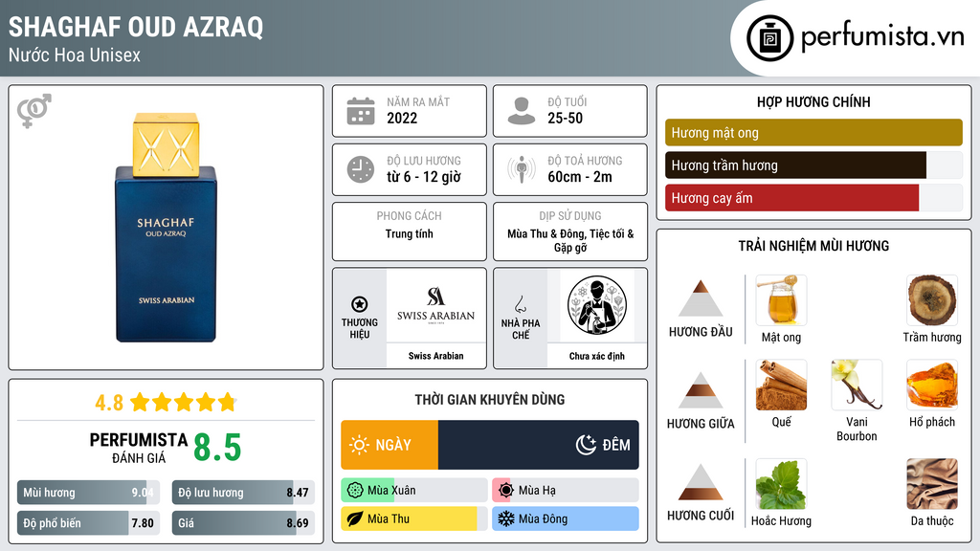Viewport: 980px width, 551px height.
Task: Click the Swiss Arabian brand logo
Action: (x=435, y=305)
